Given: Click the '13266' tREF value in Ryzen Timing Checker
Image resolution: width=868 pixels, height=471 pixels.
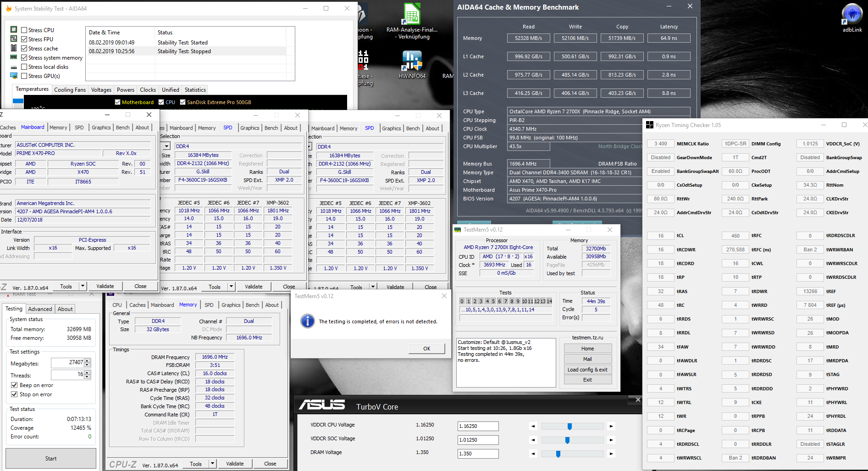Looking at the screenshot, I should [x=810, y=291].
